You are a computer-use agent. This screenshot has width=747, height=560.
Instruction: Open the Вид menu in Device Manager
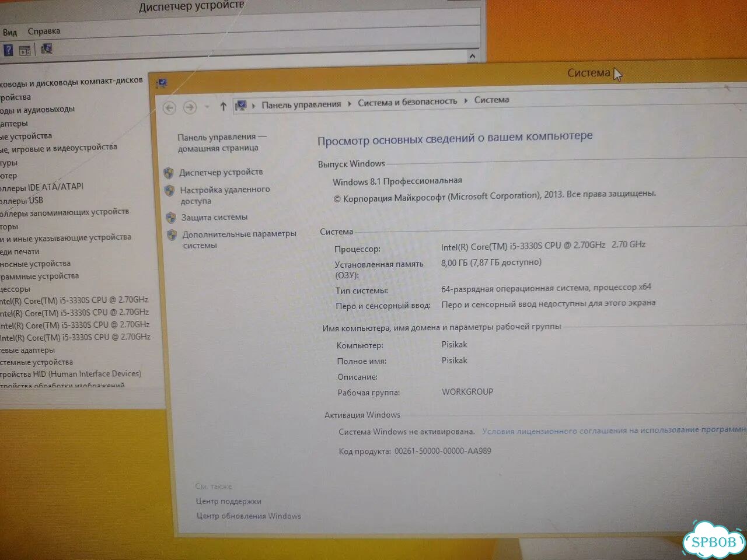point(10,32)
